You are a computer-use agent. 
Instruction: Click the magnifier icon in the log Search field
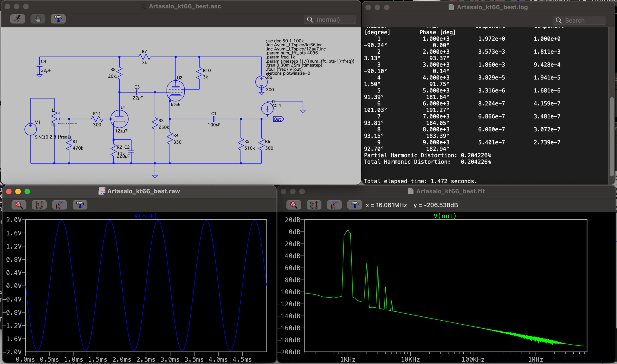[559, 20]
